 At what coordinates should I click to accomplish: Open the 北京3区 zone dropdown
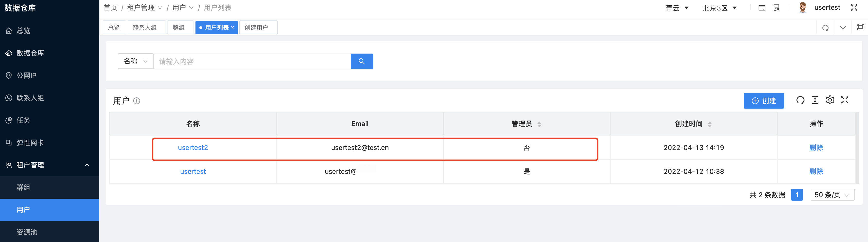(720, 8)
